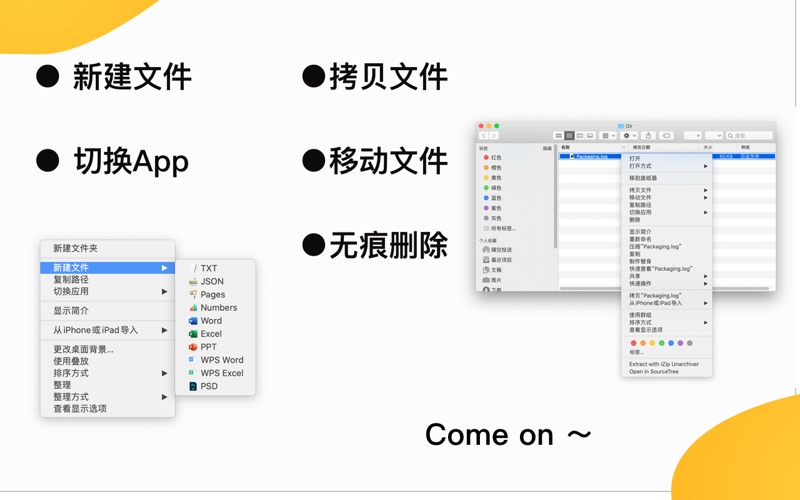Click the Finder horizontal scrollbar

pyautogui.click(x=664, y=289)
